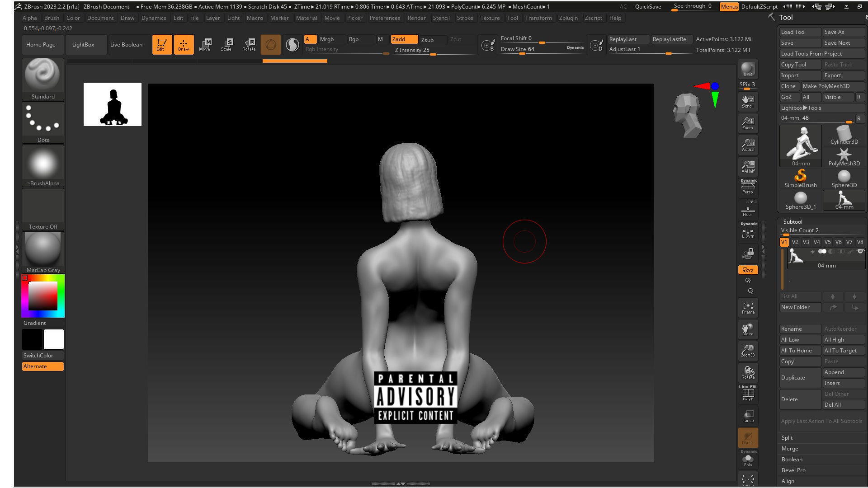Viewport: 868px width, 488px height.
Task: Select the Sphere3D_1 tool
Action: tap(801, 200)
